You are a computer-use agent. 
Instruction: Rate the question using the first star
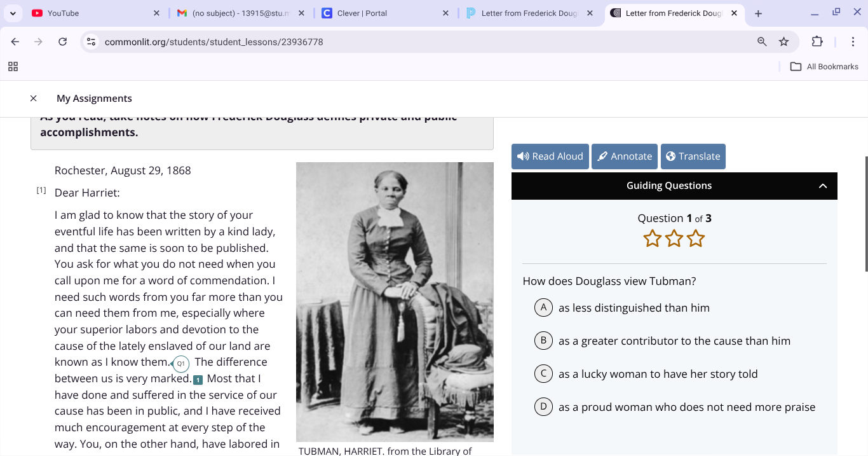pos(652,238)
